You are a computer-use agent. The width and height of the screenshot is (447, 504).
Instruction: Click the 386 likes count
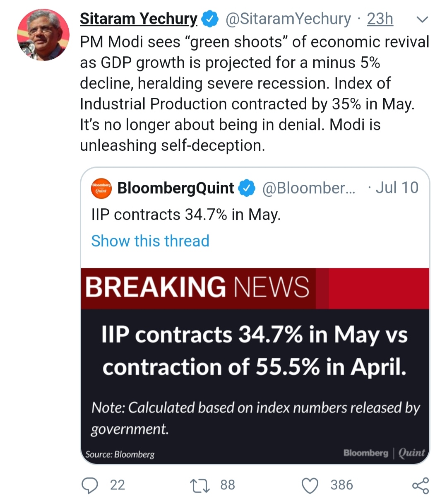[341, 485]
